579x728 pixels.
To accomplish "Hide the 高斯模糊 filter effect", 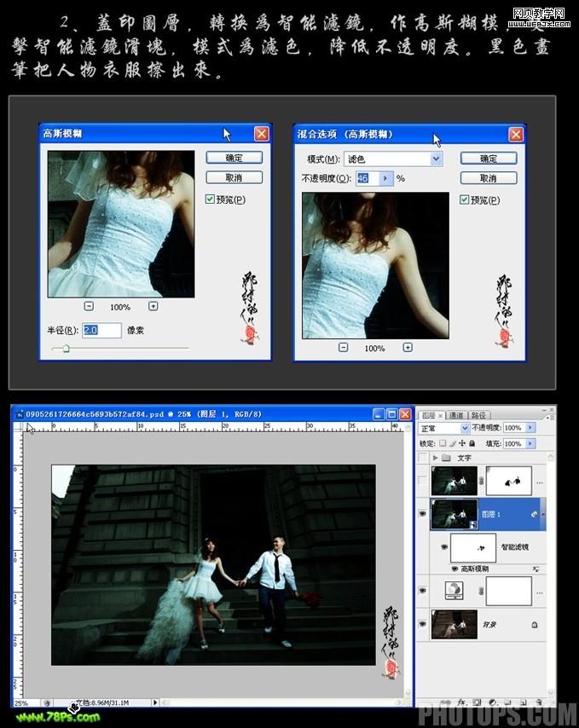I will (x=455, y=569).
